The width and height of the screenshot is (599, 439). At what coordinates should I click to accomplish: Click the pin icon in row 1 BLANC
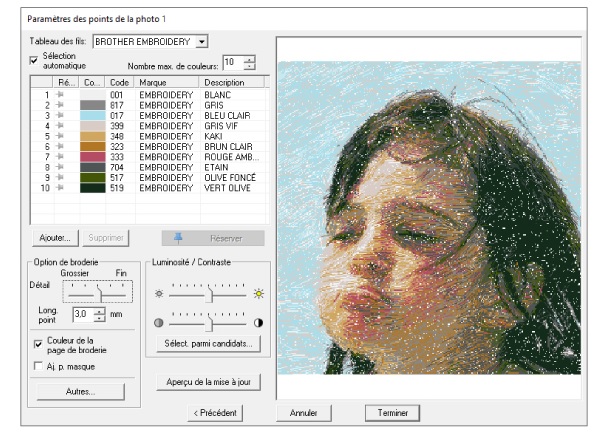point(60,94)
